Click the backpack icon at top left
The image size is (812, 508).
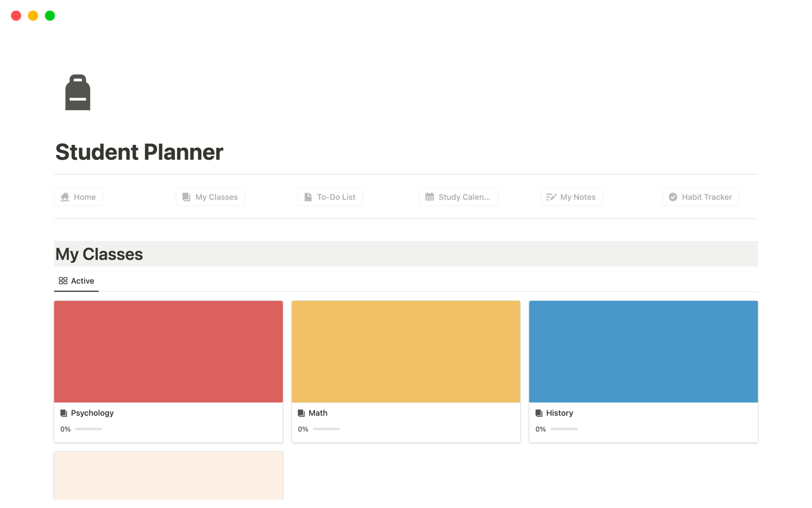78,92
